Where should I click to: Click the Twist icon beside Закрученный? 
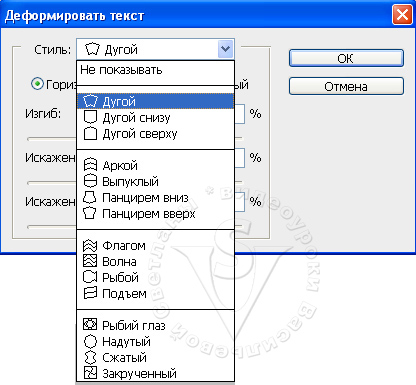(90, 373)
